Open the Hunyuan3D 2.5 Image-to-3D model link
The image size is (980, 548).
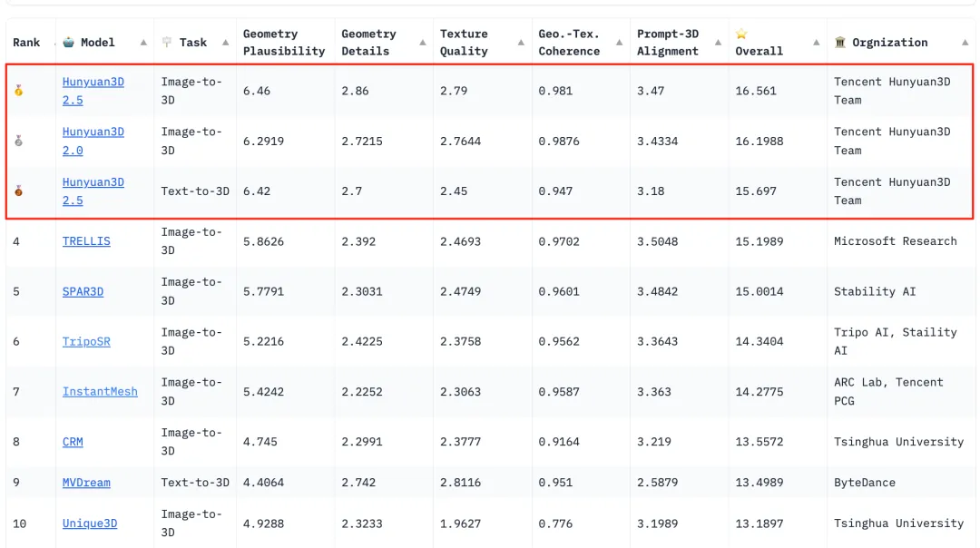(93, 91)
